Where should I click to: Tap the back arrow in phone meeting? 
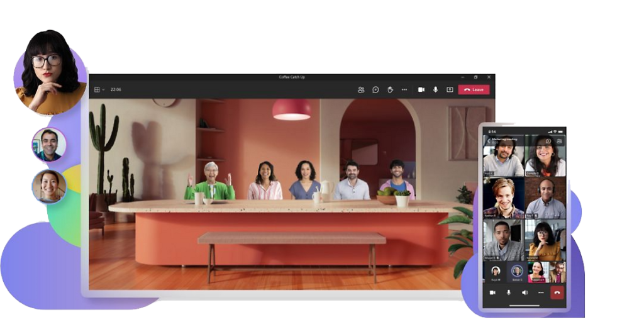click(x=488, y=141)
